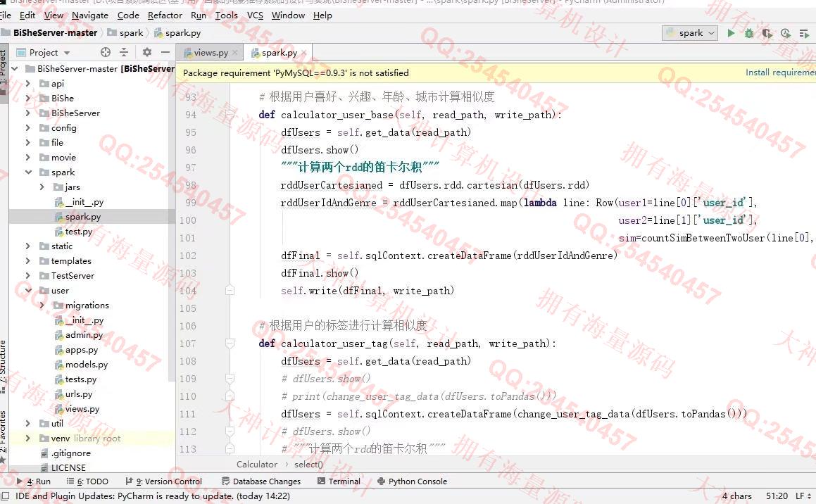Click Calculator in the code breadcrumb

pos(256,464)
